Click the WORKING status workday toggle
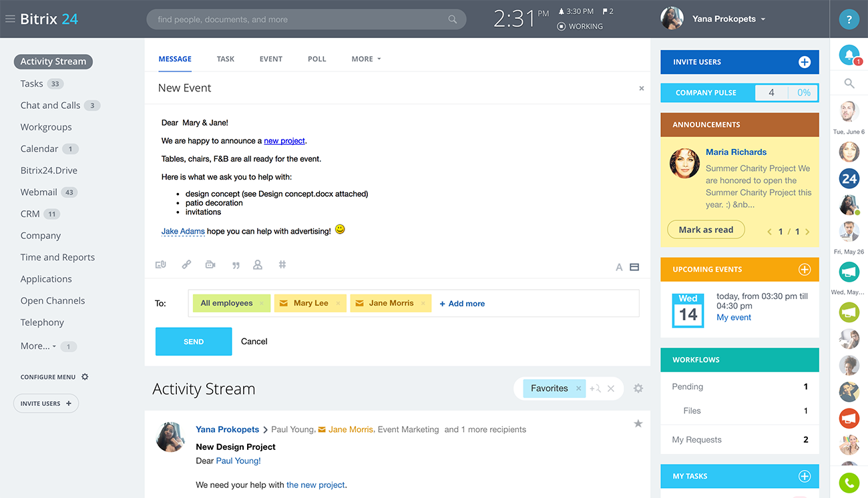868x498 pixels. click(x=580, y=27)
